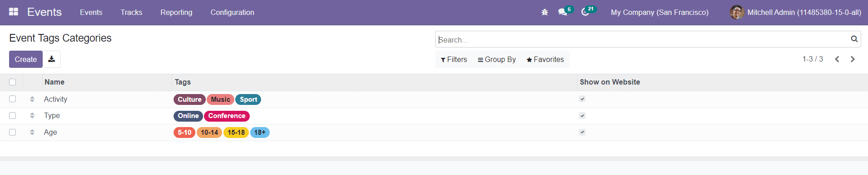Open the Configuration menu

pyautogui.click(x=232, y=12)
